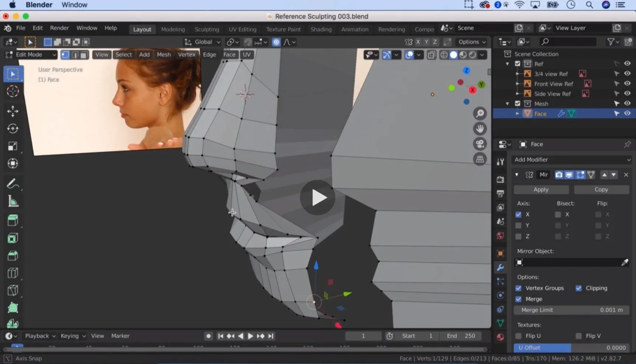Viewport: 636px width, 364px height.
Task: Click the Merge Limit value field
Action: (571, 310)
